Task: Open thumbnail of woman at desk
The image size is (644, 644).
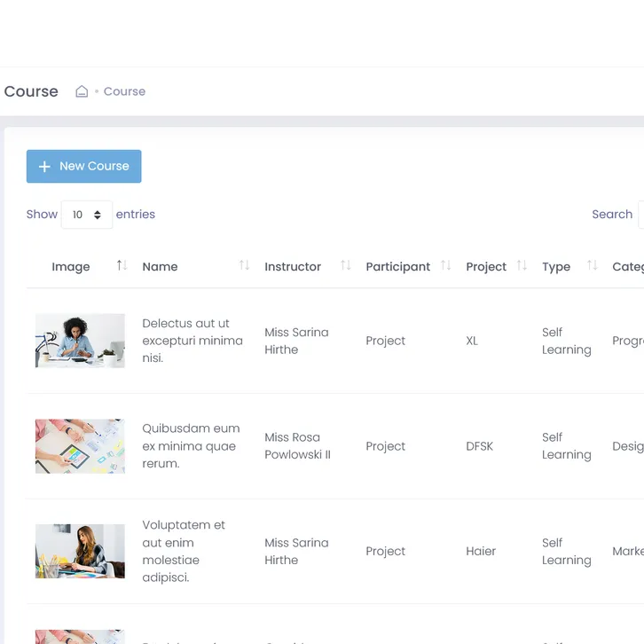Action: (x=80, y=341)
